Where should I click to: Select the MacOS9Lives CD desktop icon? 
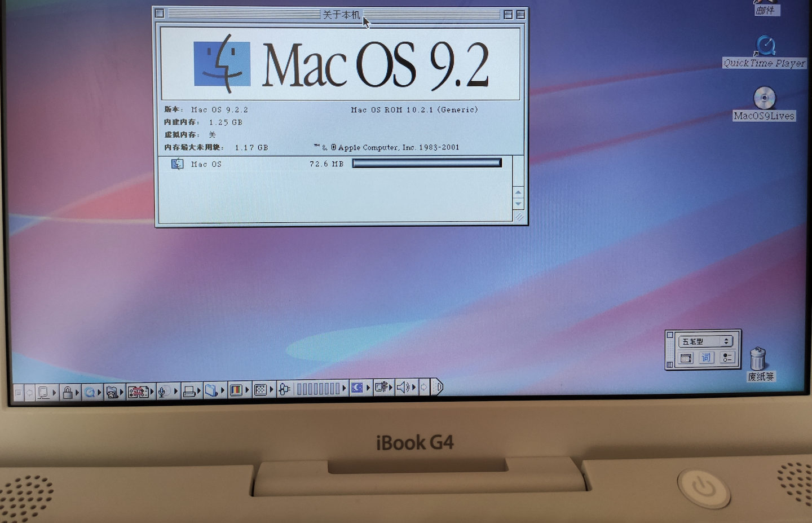[x=765, y=104]
